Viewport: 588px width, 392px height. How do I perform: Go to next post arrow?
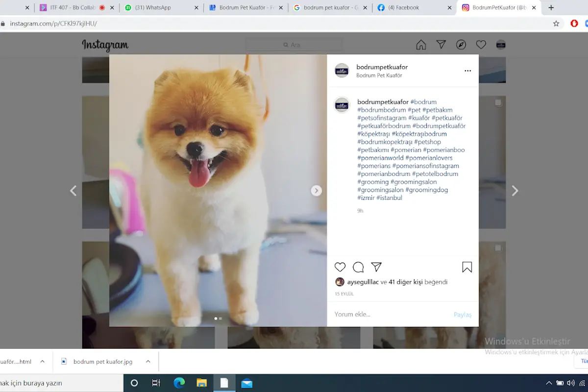click(x=515, y=191)
